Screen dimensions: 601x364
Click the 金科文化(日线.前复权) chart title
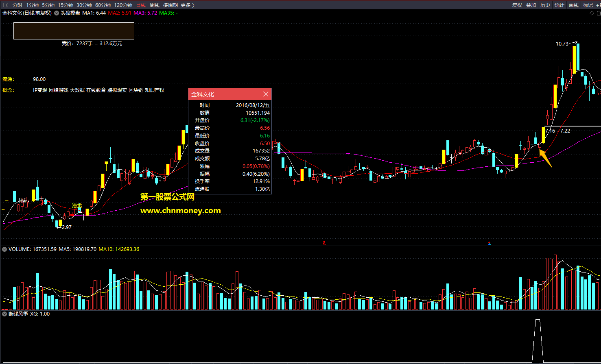[27, 13]
